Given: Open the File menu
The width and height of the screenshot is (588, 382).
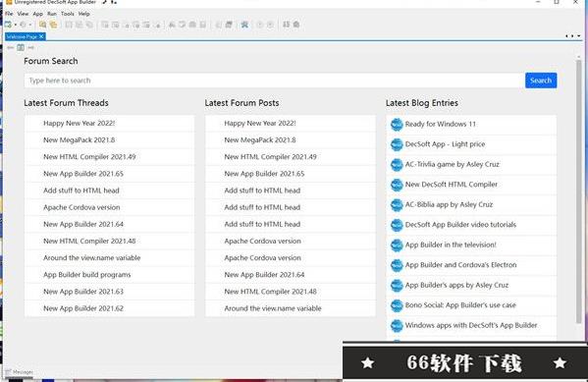Looking at the screenshot, I should coord(9,14).
